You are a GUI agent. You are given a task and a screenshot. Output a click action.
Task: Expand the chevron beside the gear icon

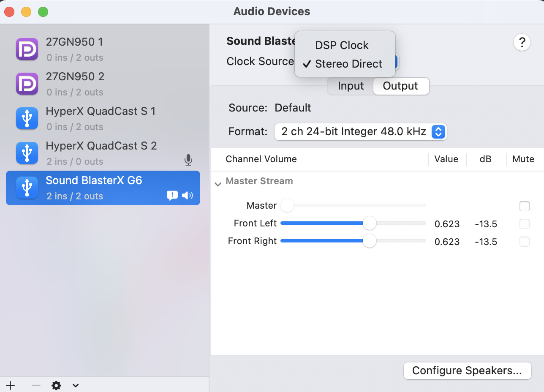(76, 385)
